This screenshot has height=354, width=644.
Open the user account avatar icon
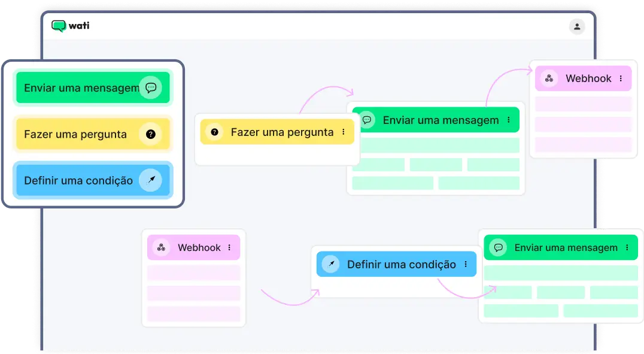(576, 27)
